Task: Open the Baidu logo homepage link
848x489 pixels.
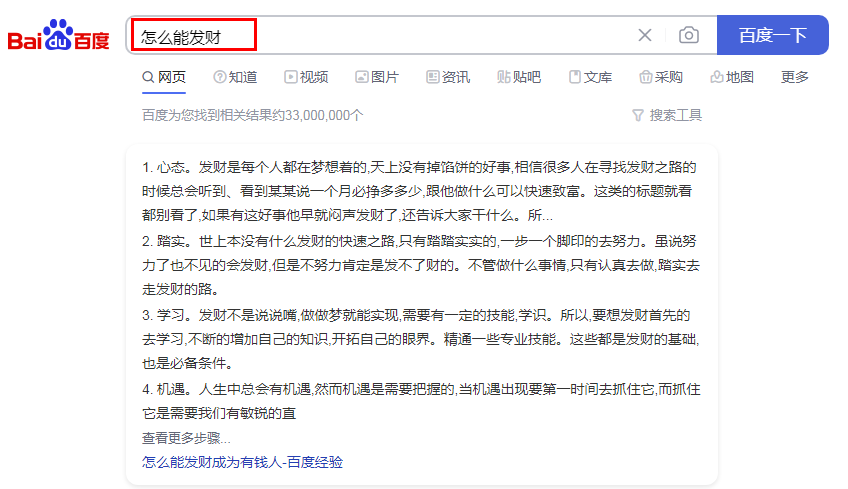Action: (x=58, y=35)
